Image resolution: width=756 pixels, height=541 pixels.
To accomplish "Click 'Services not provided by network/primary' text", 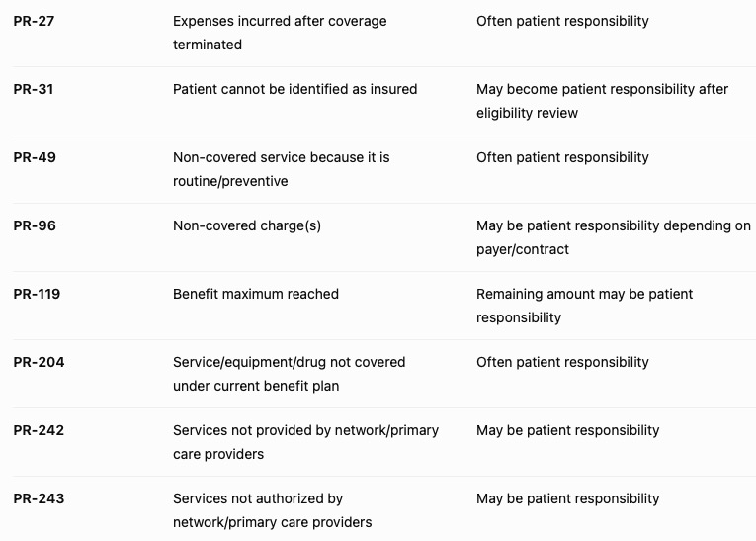I will tap(305, 430).
